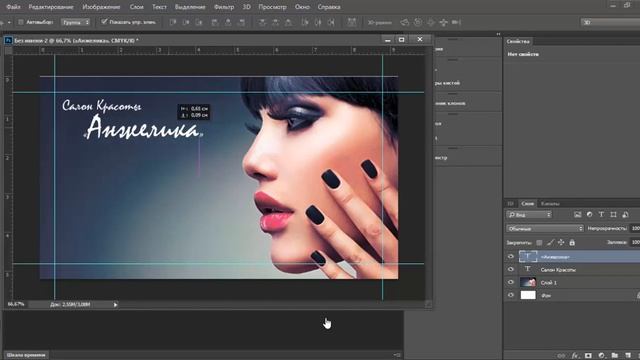Click zoom percentage field 66,67%
640x360 pixels.
click(x=16, y=304)
